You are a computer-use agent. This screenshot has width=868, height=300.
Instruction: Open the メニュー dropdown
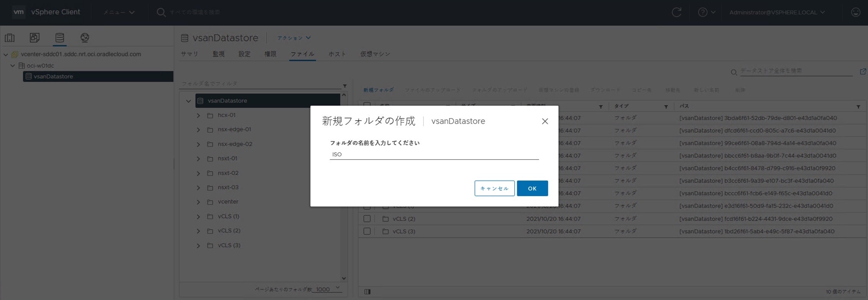pos(119,12)
